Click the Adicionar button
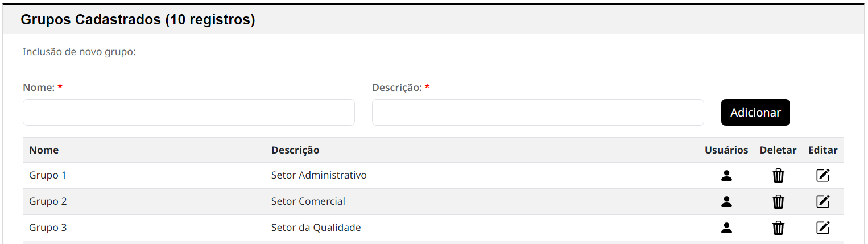Screen dimensions: 868x244 coord(755,113)
